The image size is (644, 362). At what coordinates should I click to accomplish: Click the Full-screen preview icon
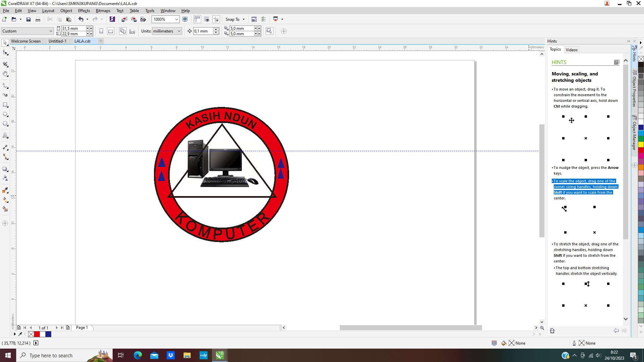185,19
